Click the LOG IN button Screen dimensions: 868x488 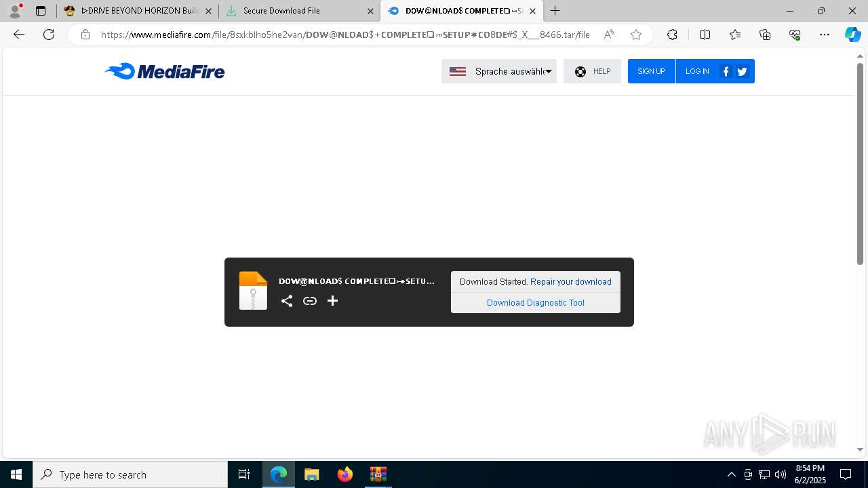(x=697, y=71)
